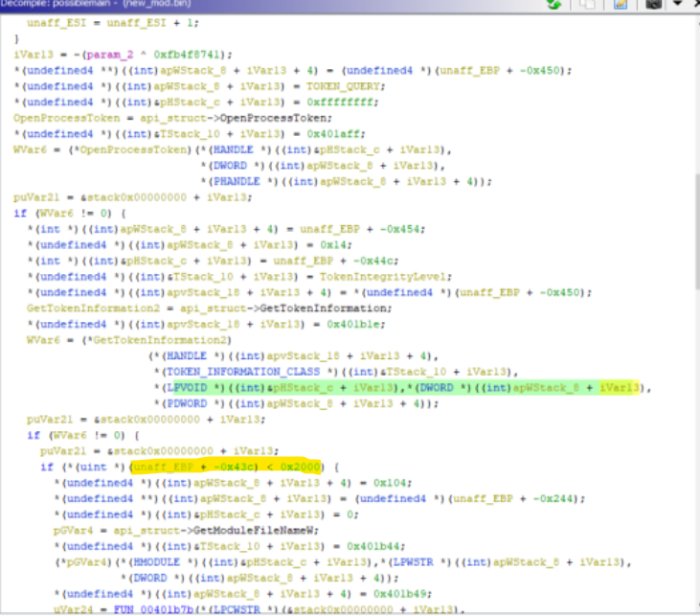Screen dimensions: 700x616
Task: Click GetTokenInformation after api_struct arrow
Action: coord(323,308)
